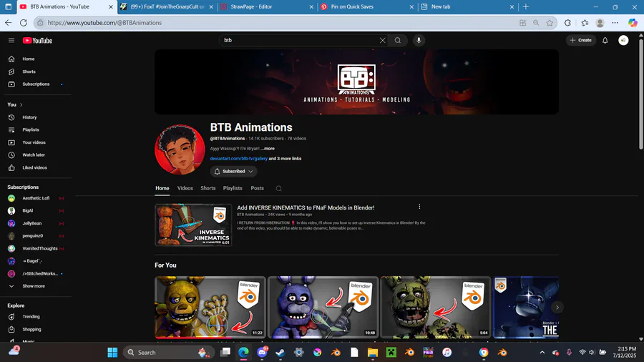Viewport: 644px width, 362px height.
Task: Open Liked videos in the sidebar
Action: point(36,167)
